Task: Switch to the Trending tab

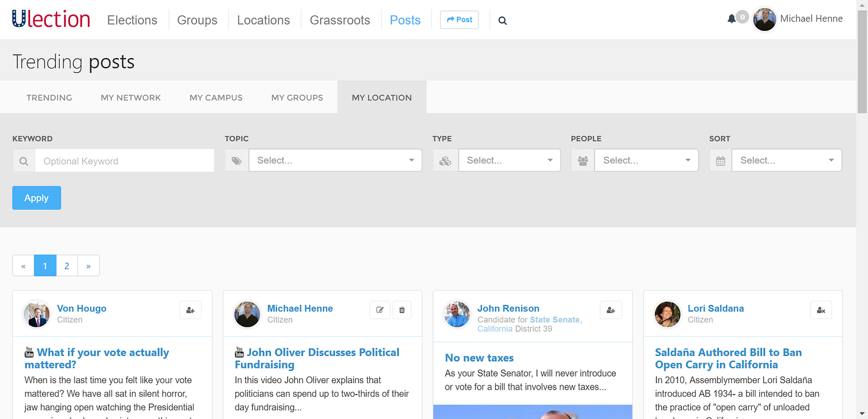Action: tap(49, 98)
